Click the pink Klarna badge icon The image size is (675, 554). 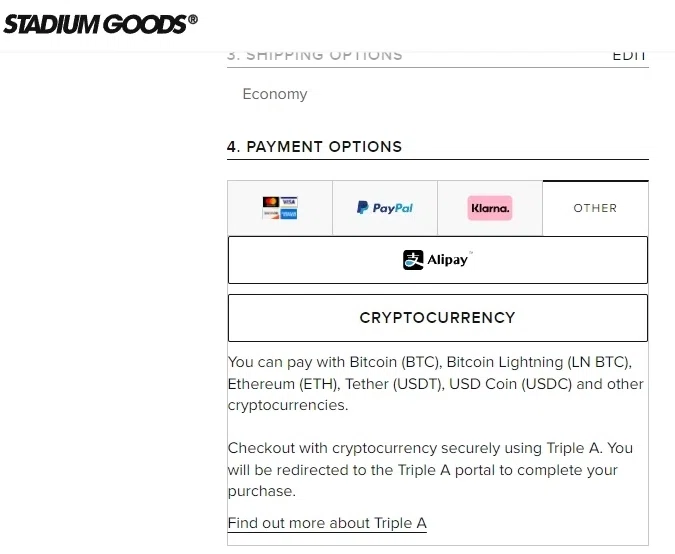click(x=490, y=208)
